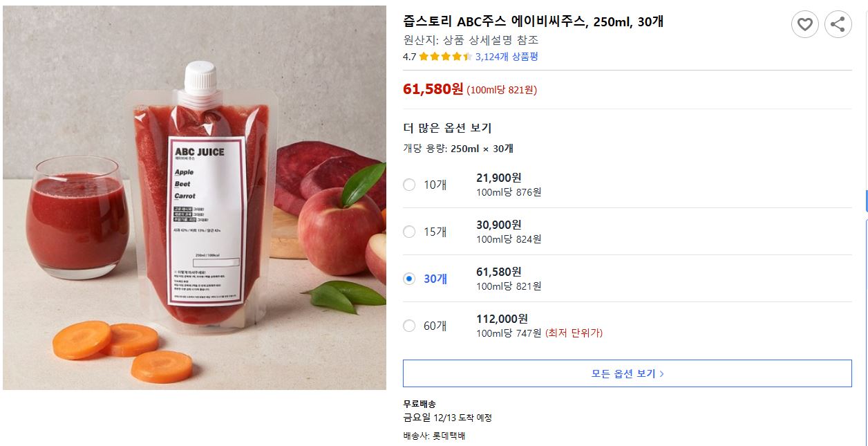Select the 10개 quantity option
The width and height of the screenshot is (868, 446).
408,185
